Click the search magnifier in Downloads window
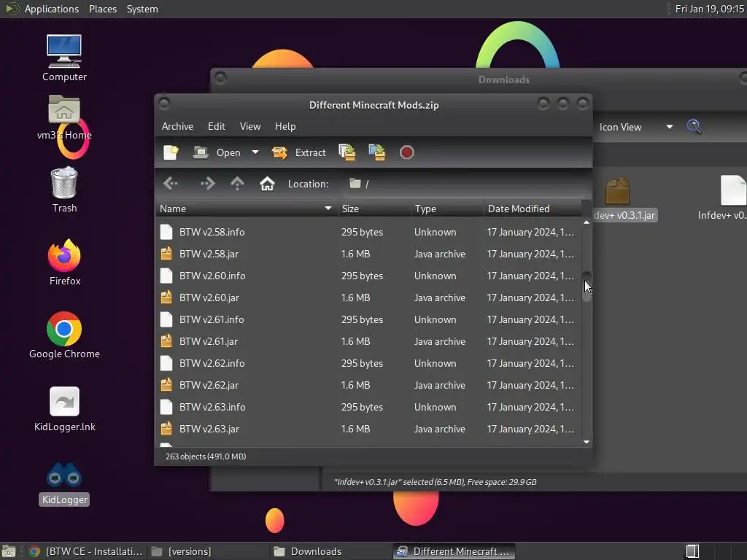This screenshot has width=747, height=560. [x=694, y=127]
